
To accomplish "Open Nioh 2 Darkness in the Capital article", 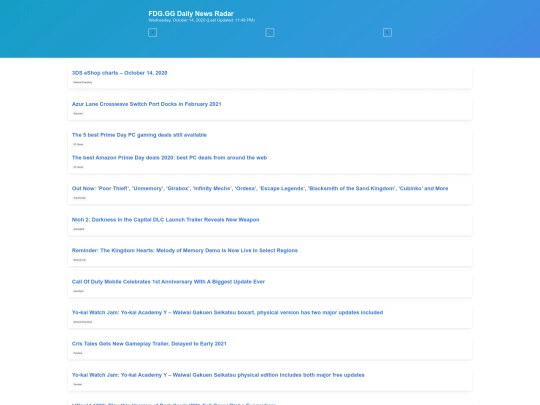I will 165,220.
